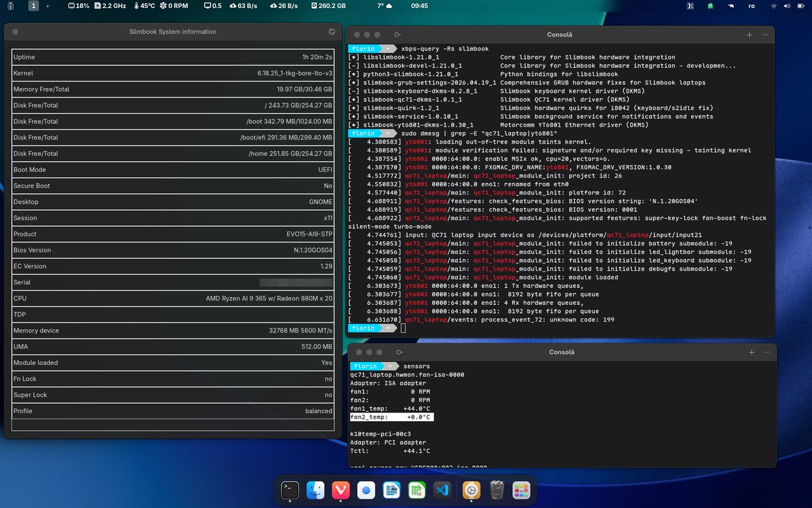Image resolution: width=812 pixels, height=508 pixels.
Task: Open the Slimbook system info dock icon
Action: 471,489
